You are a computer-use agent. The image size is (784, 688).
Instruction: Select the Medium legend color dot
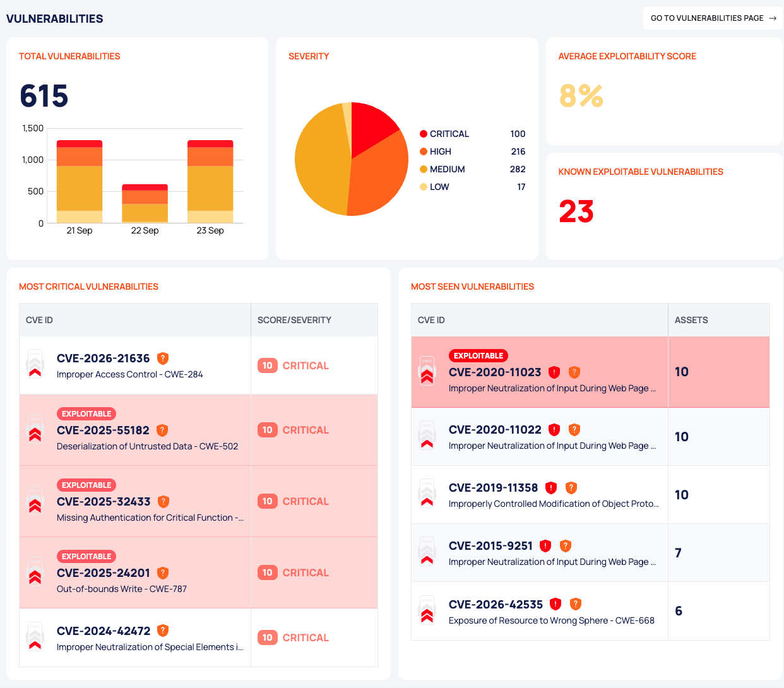click(x=424, y=169)
